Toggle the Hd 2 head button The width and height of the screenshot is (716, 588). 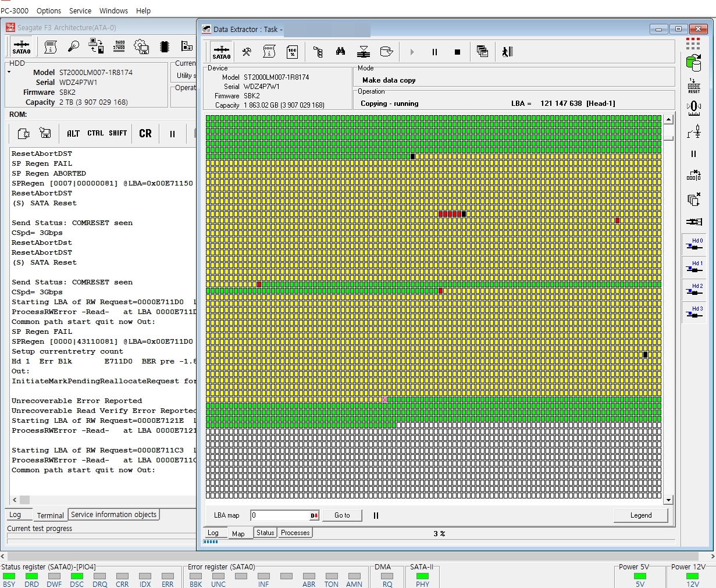coord(693,290)
